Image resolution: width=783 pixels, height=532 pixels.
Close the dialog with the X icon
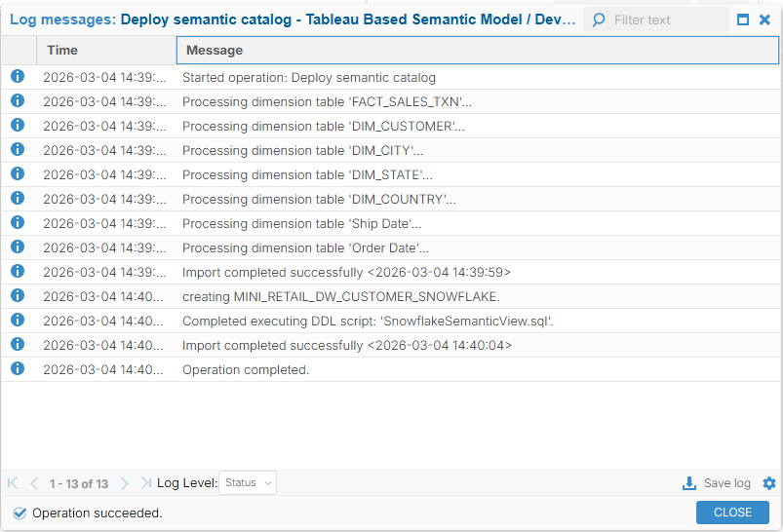765,19
